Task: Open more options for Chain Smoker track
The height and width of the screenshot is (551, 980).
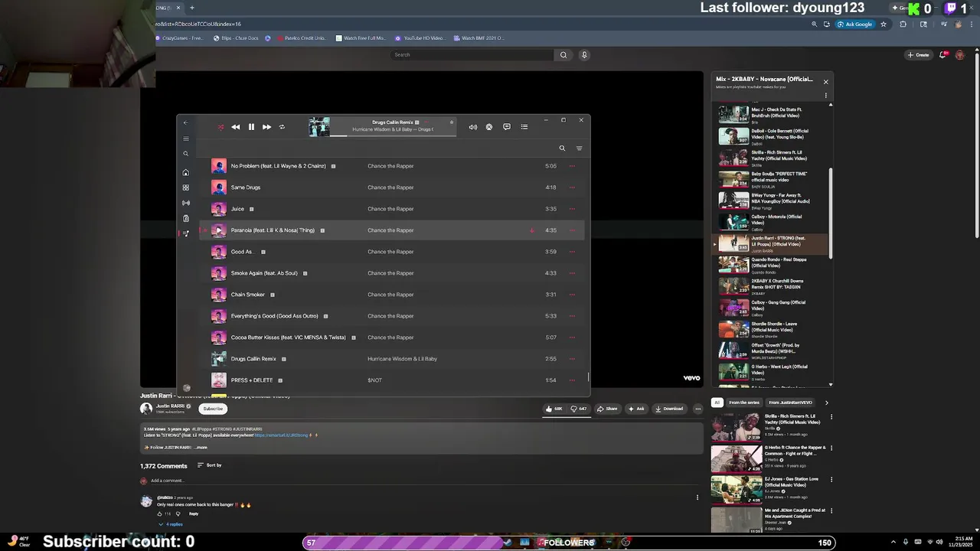Action: [x=572, y=295]
